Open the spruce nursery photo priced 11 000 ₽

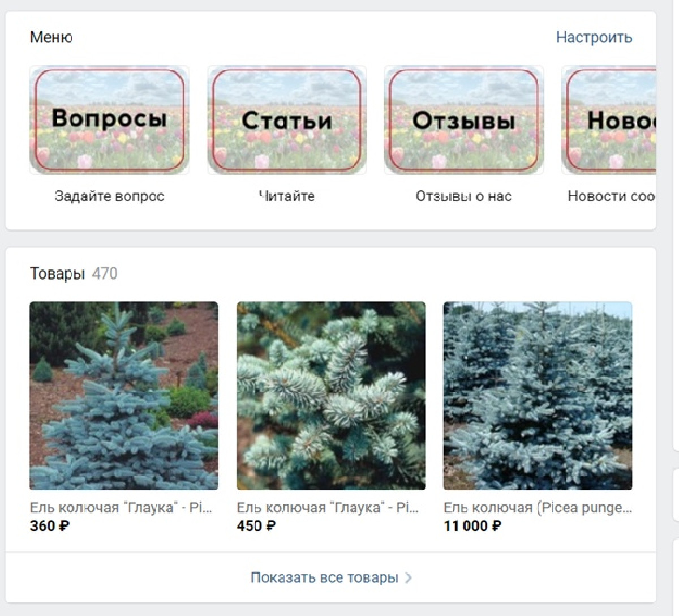click(538, 396)
